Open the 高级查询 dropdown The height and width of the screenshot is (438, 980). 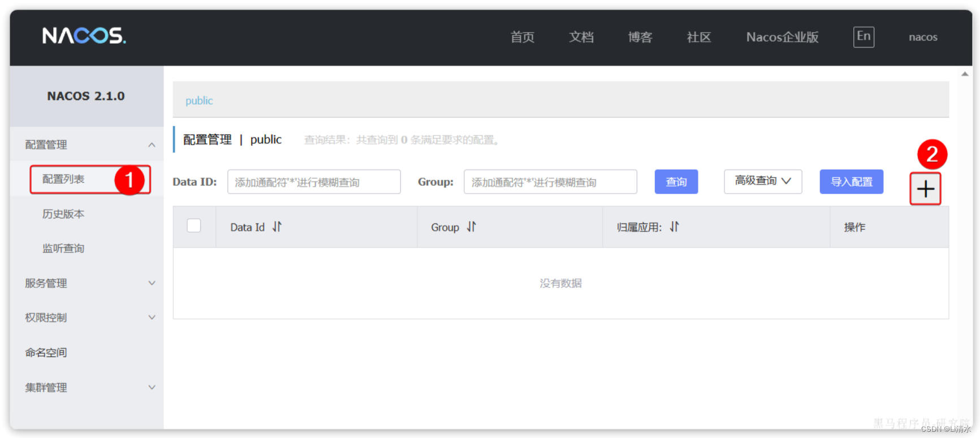pos(763,181)
